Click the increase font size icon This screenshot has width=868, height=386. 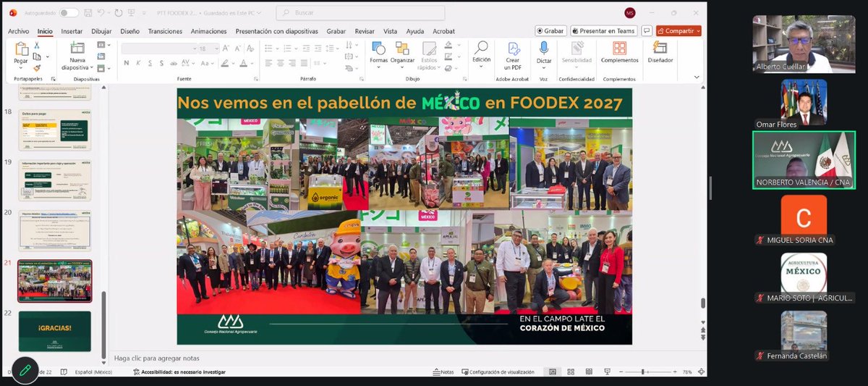click(226, 49)
